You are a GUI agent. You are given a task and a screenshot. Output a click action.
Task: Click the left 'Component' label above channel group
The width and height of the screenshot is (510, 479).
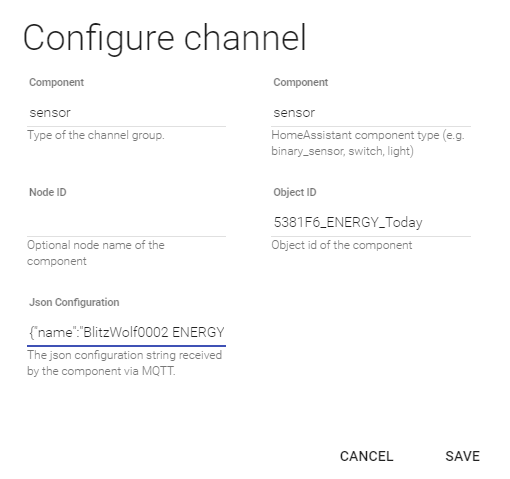[56, 82]
